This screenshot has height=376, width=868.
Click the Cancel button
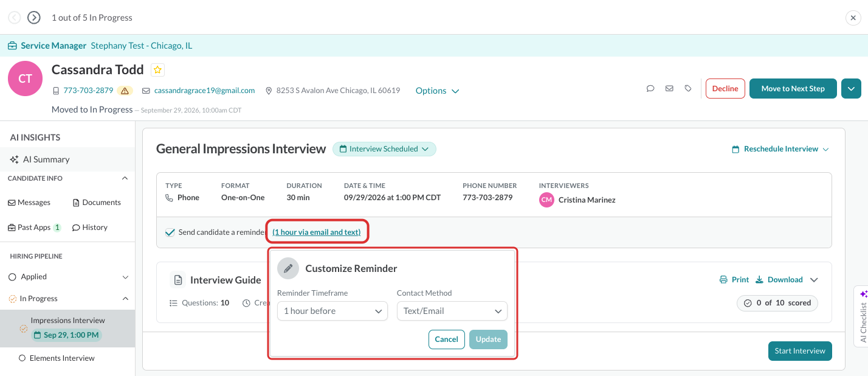point(447,339)
